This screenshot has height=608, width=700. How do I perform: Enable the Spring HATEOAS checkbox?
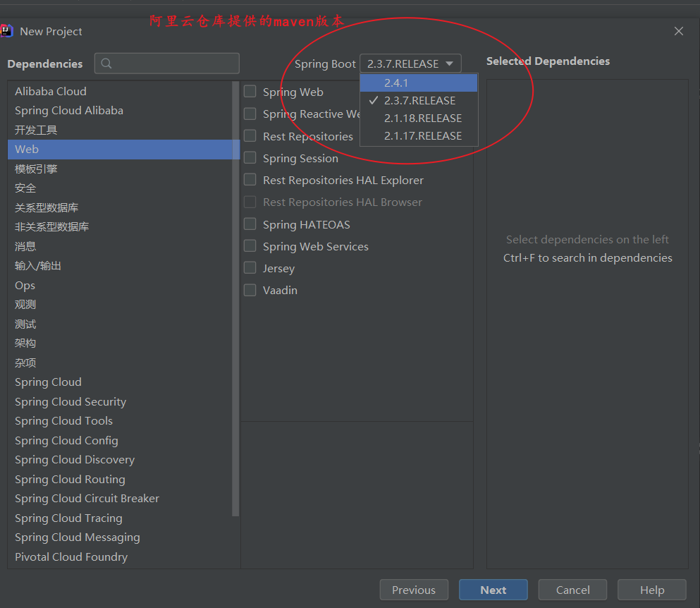pos(250,224)
